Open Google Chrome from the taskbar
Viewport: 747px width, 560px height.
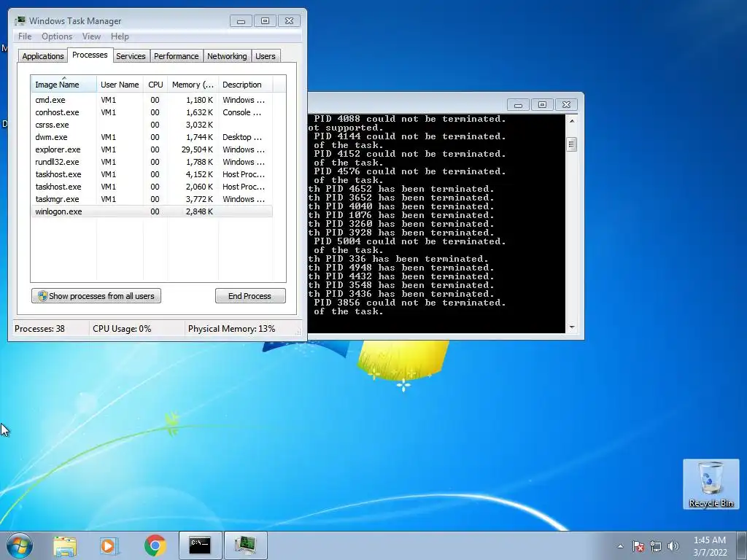click(155, 545)
